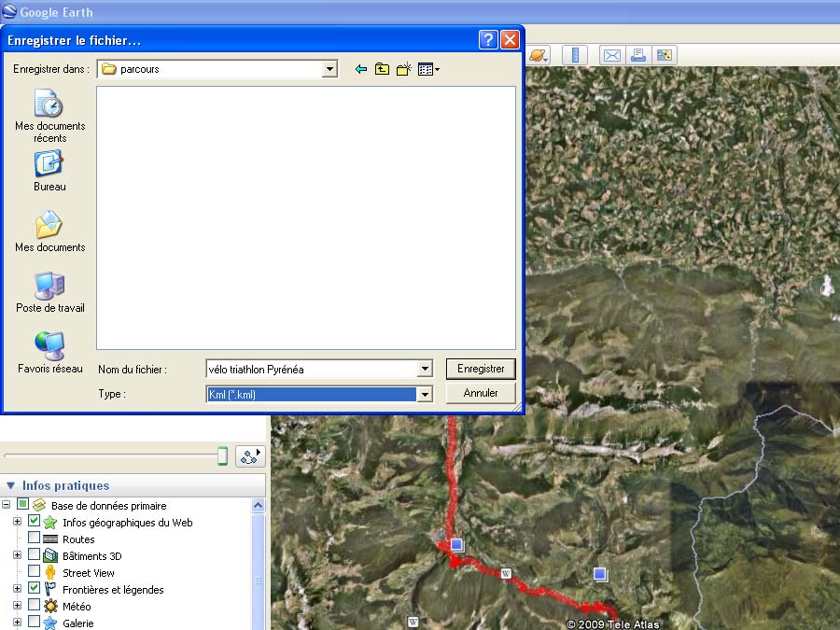Open the Type file format dropdown
Screen dimensions: 840x630
[x=425, y=395]
